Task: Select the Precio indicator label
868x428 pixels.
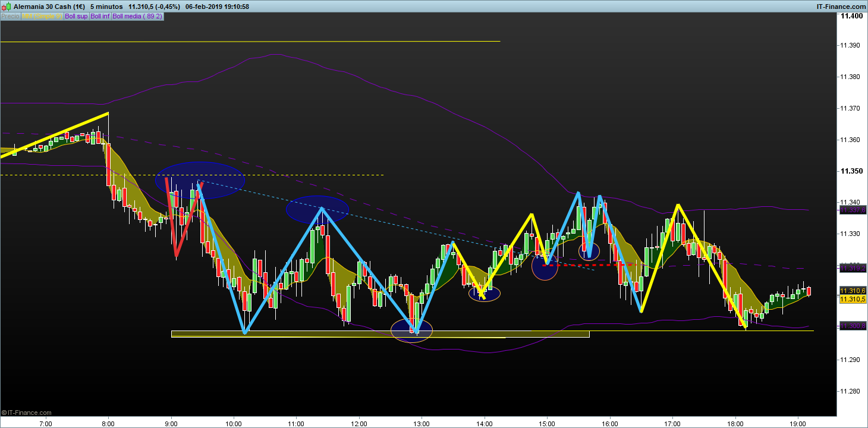Action: [10, 16]
